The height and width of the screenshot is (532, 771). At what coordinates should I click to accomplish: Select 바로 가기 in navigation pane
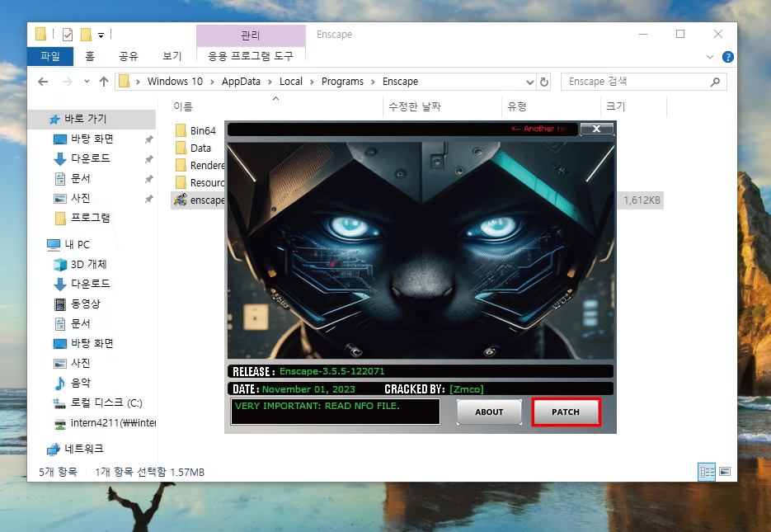[x=85, y=119]
